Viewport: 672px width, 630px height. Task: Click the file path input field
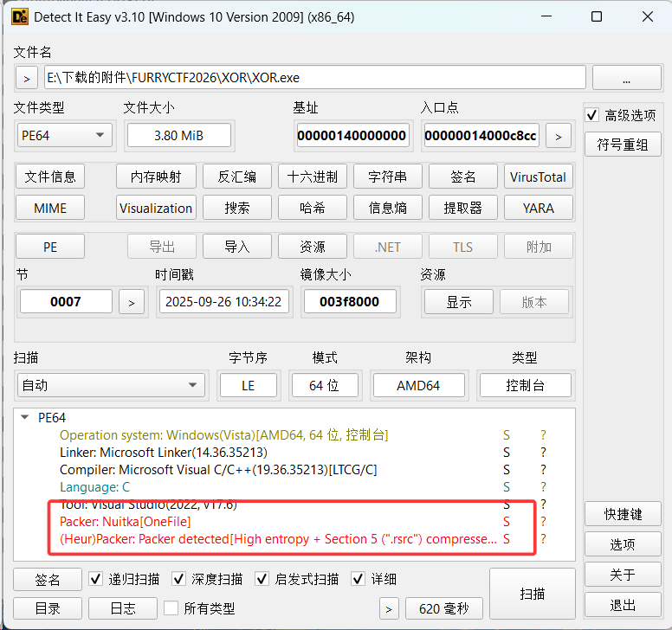pyautogui.click(x=315, y=78)
